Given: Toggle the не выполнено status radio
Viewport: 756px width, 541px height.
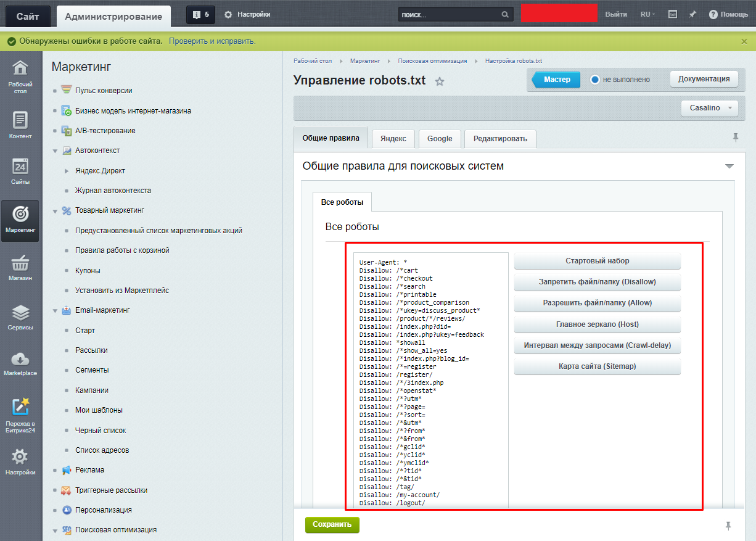Looking at the screenshot, I should point(595,80).
